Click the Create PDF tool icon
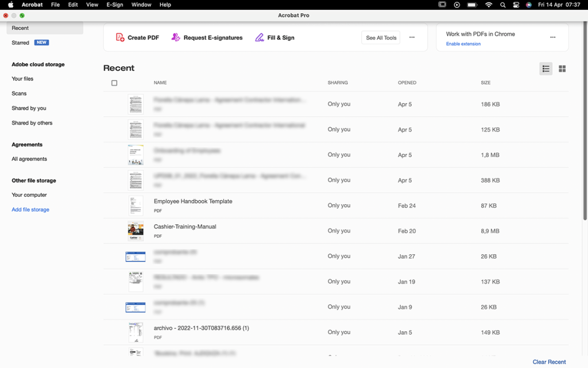 coord(120,37)
